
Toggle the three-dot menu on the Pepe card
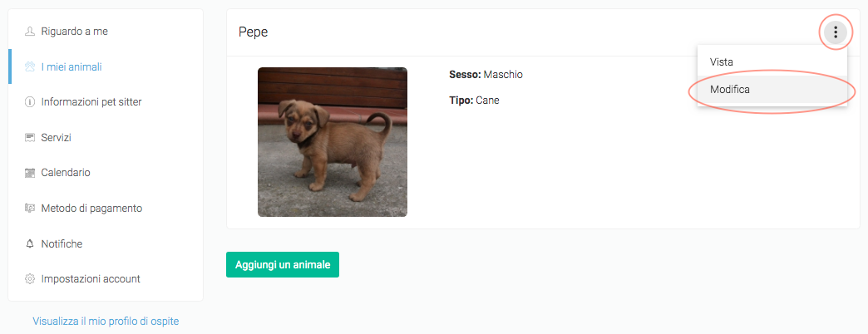click(836, 32)
